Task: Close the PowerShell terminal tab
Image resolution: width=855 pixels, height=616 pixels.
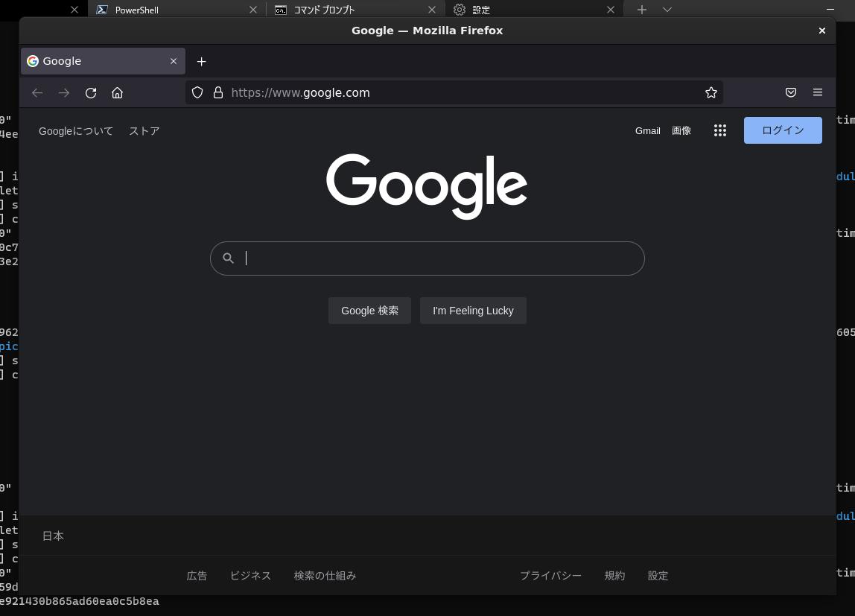Action: 253,10
